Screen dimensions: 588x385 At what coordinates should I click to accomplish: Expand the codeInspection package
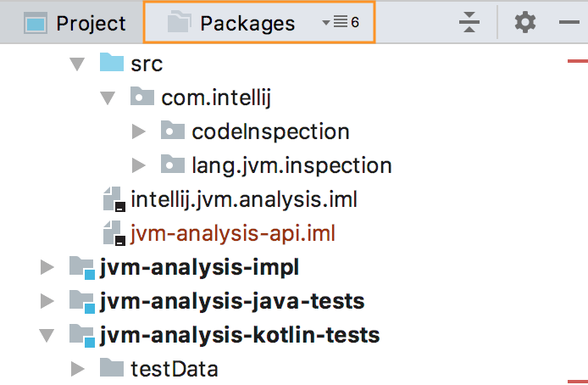(140, 131)
